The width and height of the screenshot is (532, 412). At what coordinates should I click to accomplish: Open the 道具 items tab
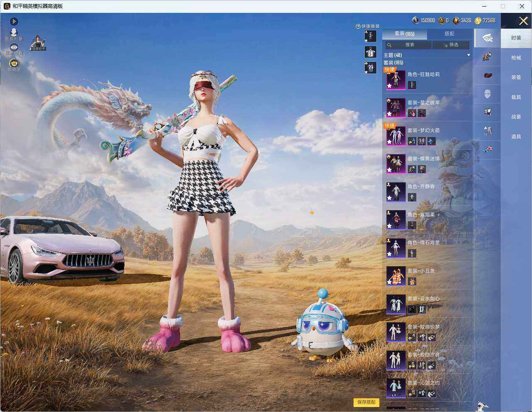click(516, 137)
